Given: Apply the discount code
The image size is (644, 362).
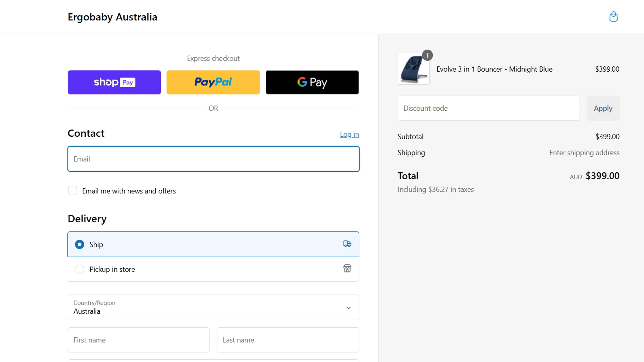Looking at the screenshot, I should tap(603, 108).
